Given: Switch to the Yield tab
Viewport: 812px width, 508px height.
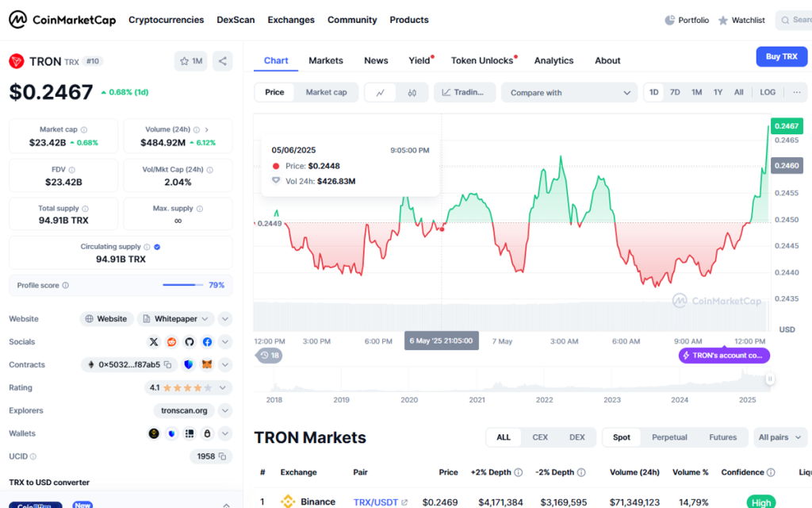Looking at the screenshot, I should click(x=420, y=60).
